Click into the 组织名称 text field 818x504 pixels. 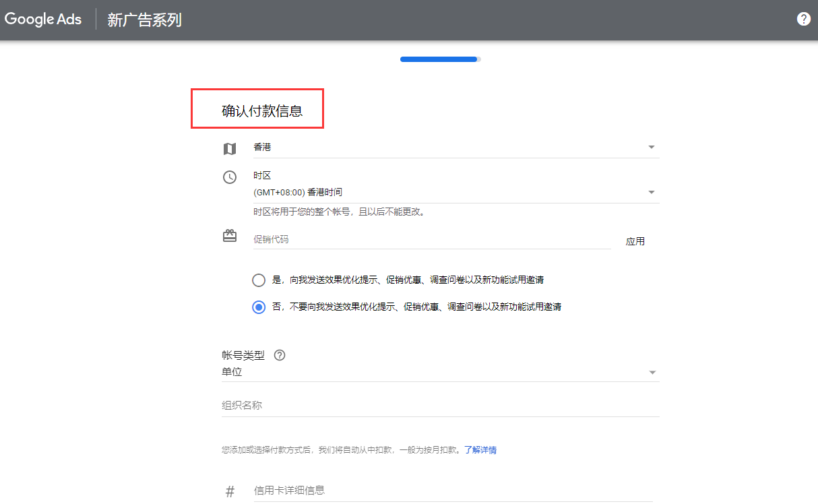click(x=440, y=406)
